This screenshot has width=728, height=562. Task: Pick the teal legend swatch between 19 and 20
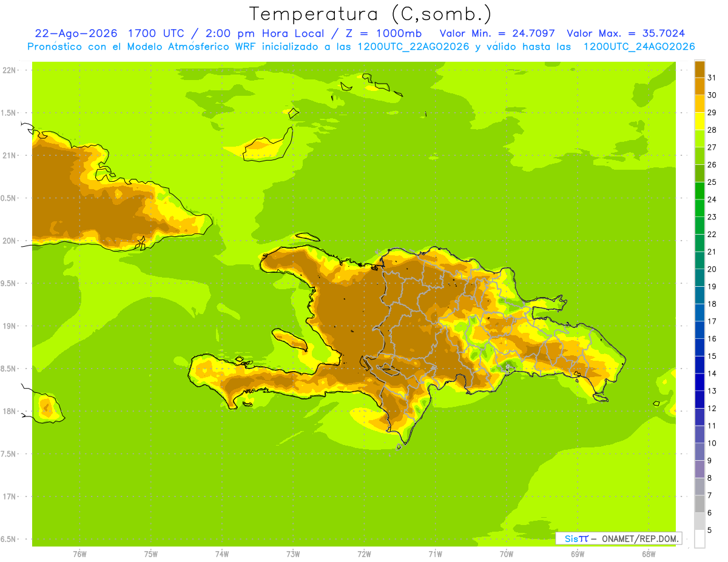coord(699,278)
